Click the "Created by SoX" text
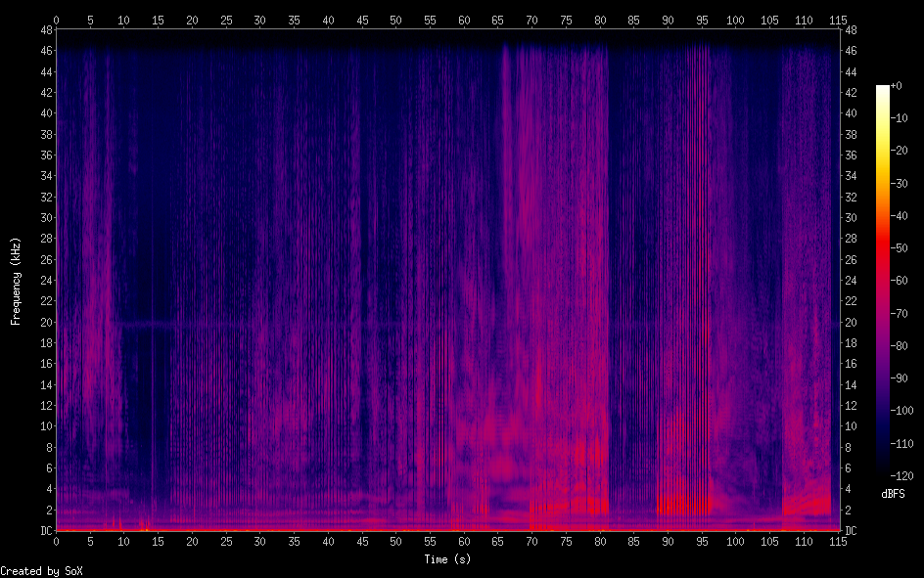 point(40,570)
